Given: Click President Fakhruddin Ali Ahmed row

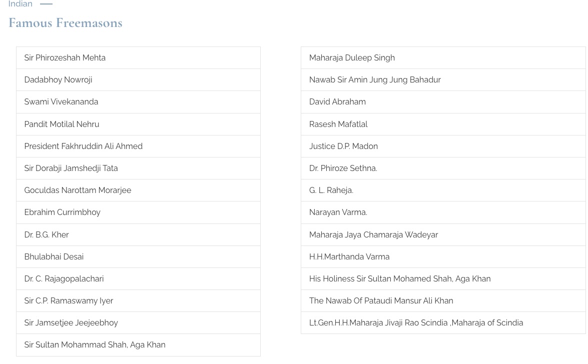Looking at the screenshot, I should (x=83, y=146).
